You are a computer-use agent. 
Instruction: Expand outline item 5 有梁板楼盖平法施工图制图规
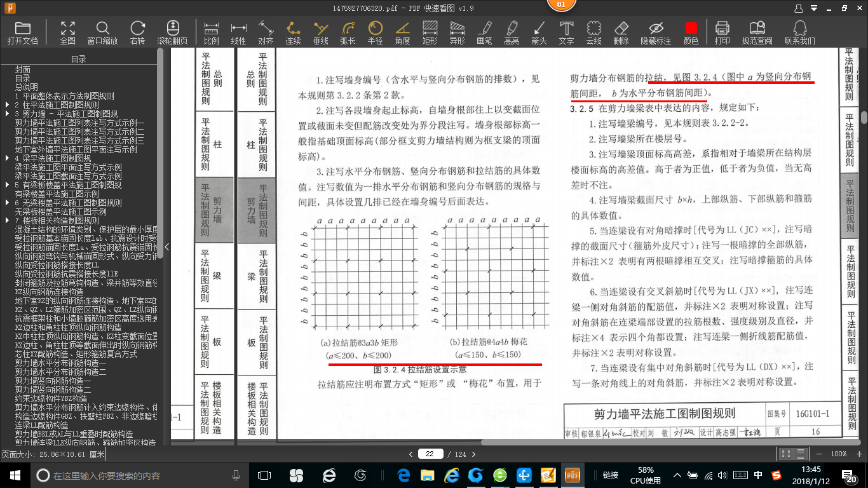click(x=6, y=185)
